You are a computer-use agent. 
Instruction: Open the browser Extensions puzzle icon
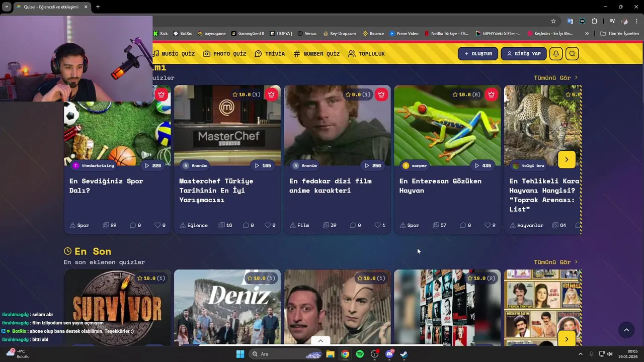tap(595, 21)
